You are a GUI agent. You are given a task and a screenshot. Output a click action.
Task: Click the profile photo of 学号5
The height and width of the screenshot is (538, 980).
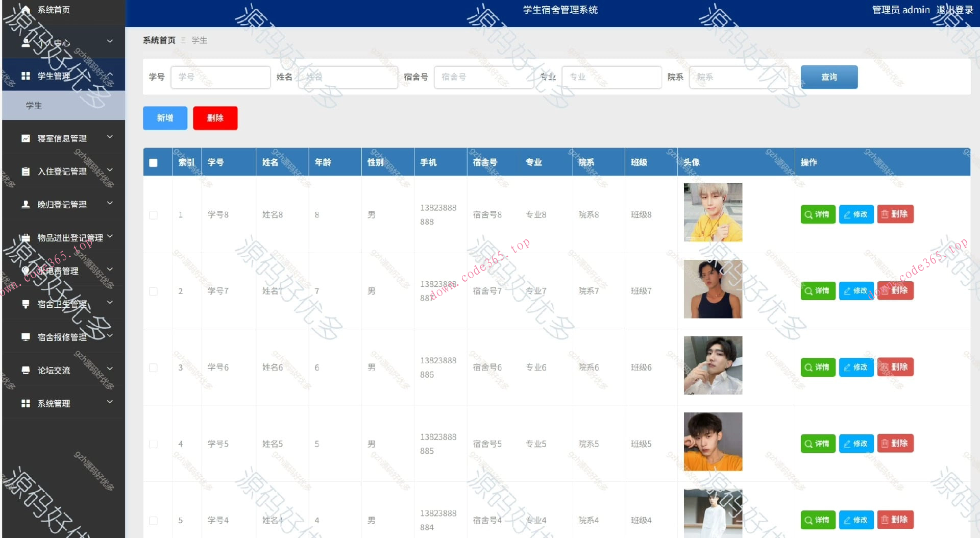[x=713, y=442]
